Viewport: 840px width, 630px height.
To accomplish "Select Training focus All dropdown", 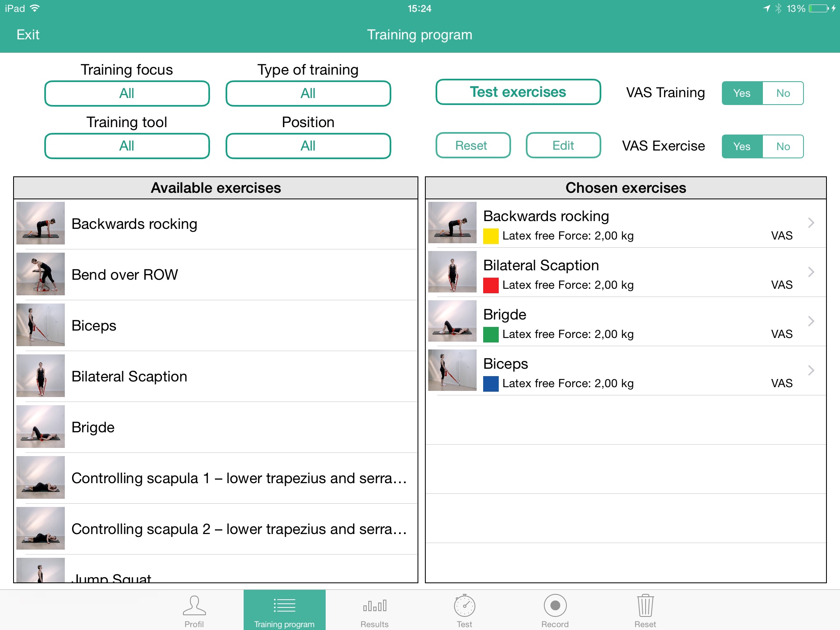I will point(128,92).
